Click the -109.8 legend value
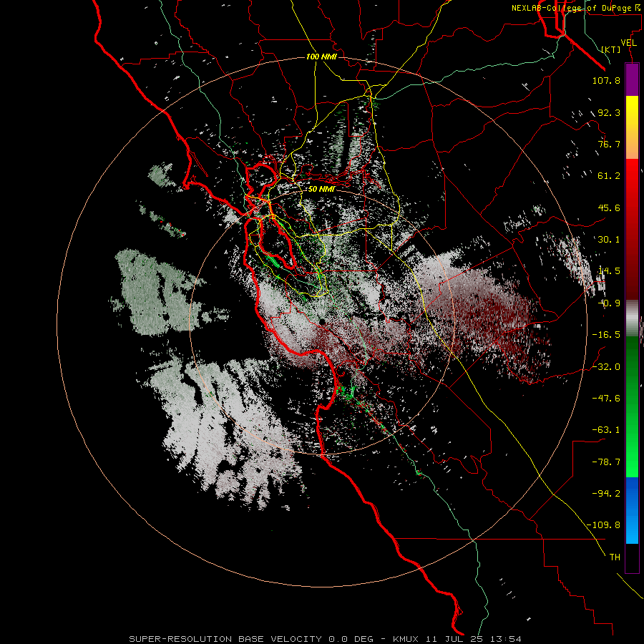The width and height of the screenshot is (644, 644). pyautogui.click(x=603, y=525)
